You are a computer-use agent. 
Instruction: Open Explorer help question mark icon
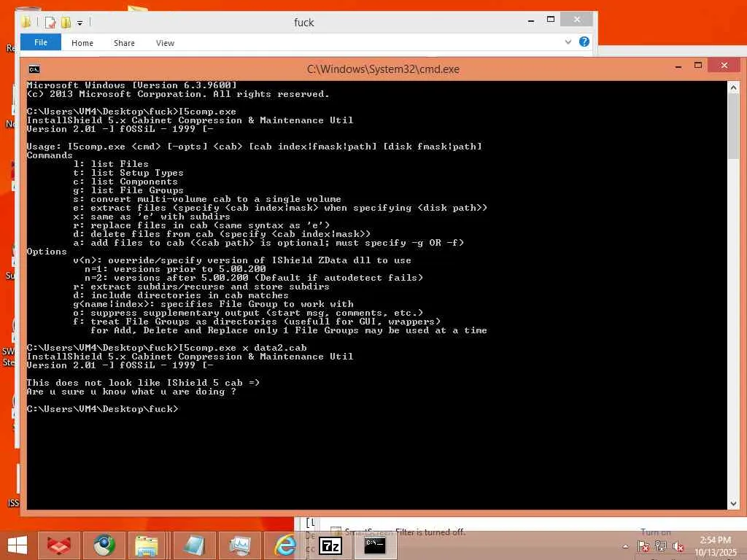click(x=584, y=42)
